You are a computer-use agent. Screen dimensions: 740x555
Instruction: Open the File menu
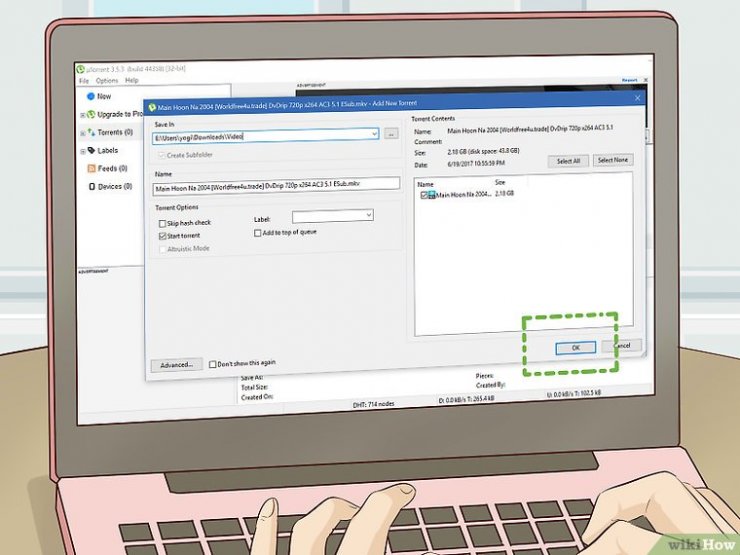coord(84,81)
